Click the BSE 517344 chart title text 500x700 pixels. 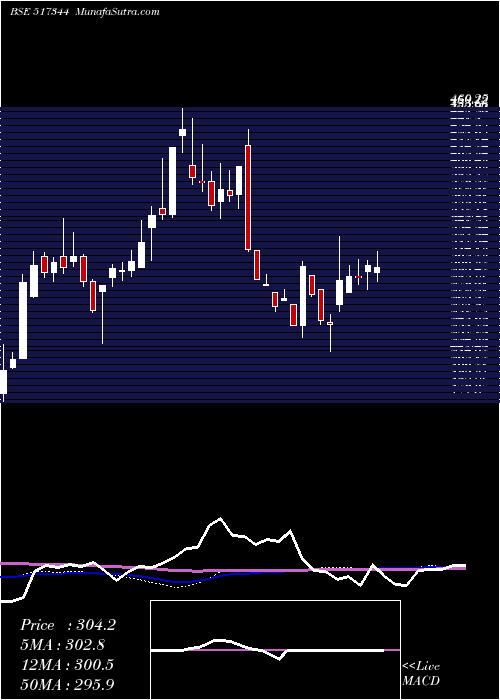(x=39, y=12)
